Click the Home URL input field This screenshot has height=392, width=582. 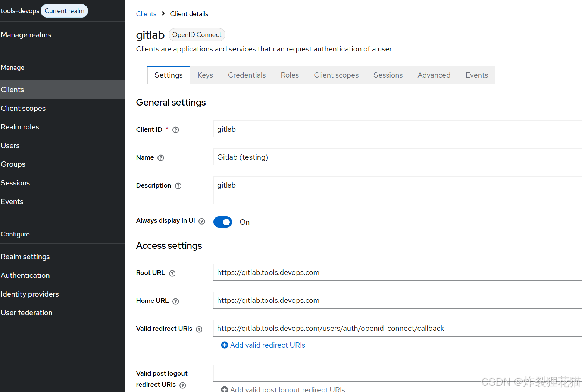point(398,301)
